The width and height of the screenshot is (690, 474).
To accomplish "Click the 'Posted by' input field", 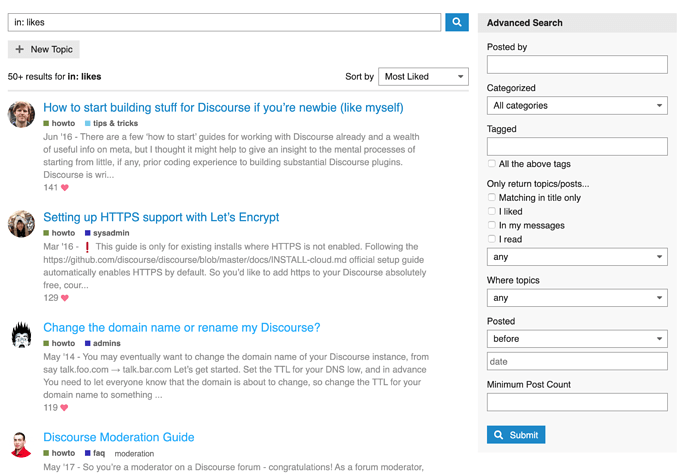I will (x=577, y=65).
